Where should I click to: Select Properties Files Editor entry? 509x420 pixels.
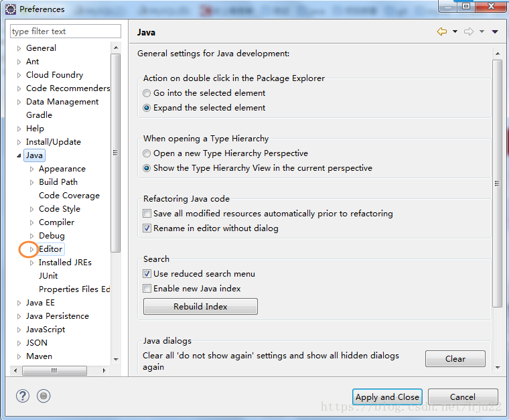[x=74, y=289]
